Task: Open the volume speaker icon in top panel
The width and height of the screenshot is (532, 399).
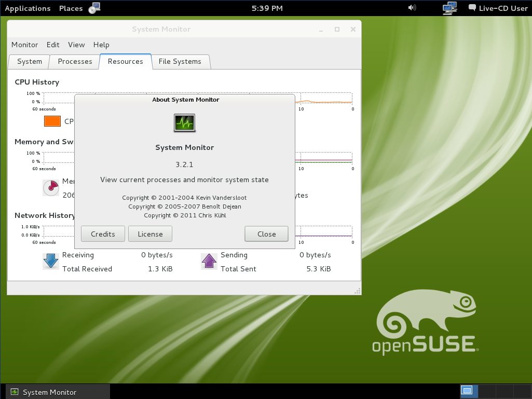Action: click(x=412, y=7)
